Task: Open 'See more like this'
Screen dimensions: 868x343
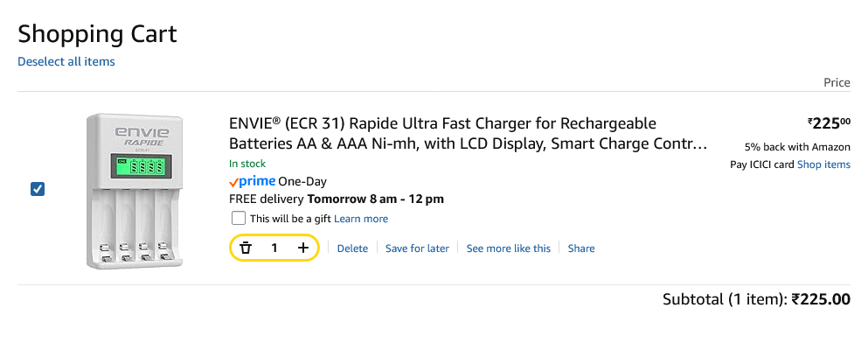Action: (509, 248)
